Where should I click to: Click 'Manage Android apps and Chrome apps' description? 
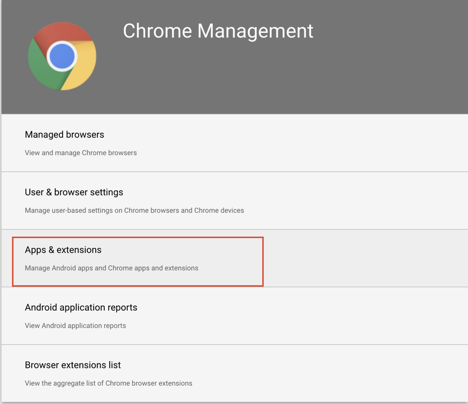(111, 268)
